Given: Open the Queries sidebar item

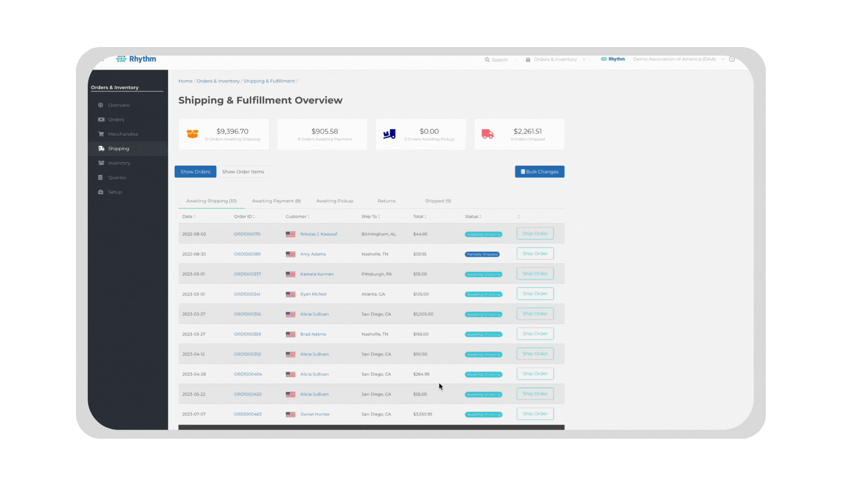Looking at the screenshot, I should coord(127,178).
